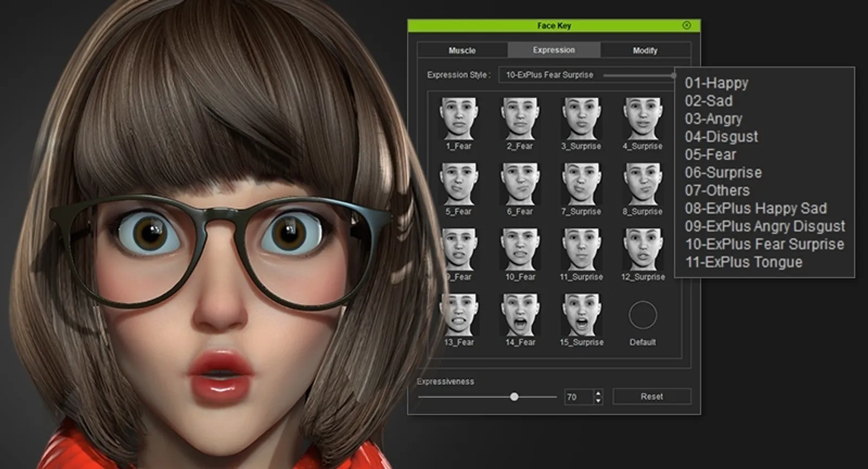Select the 14_Fear open-mouth expression
Viewport: 868px width, 469px height.
coord(520,315)
